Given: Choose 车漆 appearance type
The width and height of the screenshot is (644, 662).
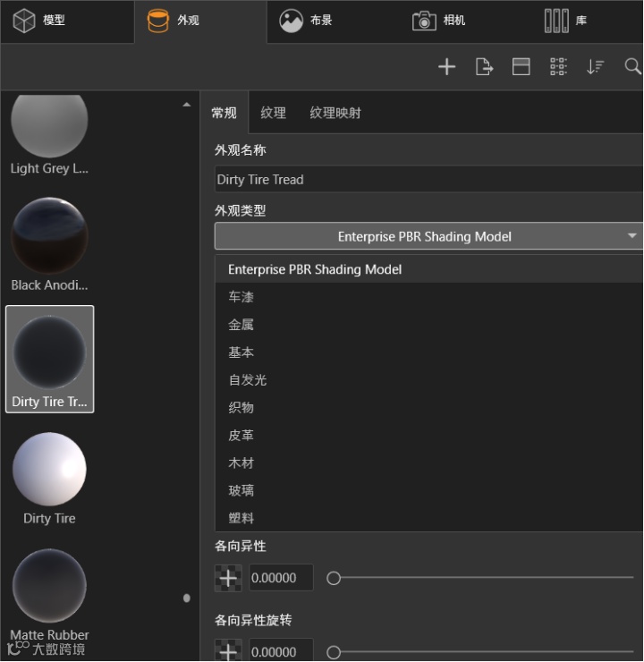Looking at the screenshot, I should pos(428,297).
